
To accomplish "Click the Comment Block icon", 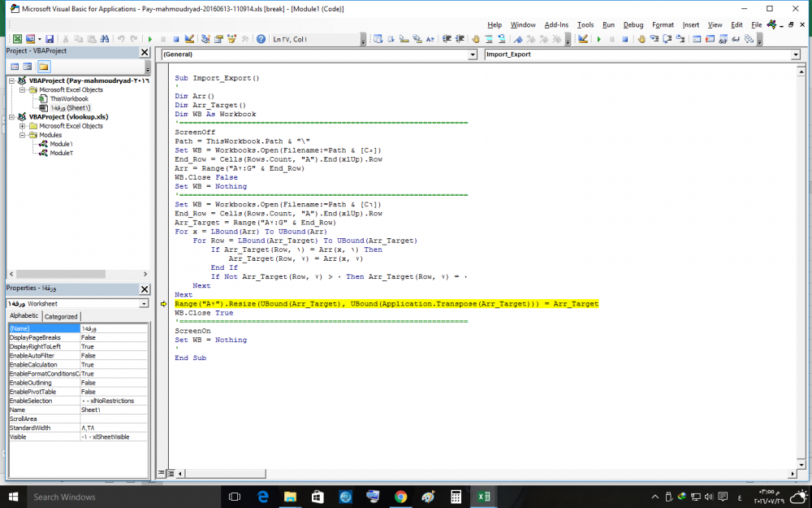I will (x=488, y=39).
